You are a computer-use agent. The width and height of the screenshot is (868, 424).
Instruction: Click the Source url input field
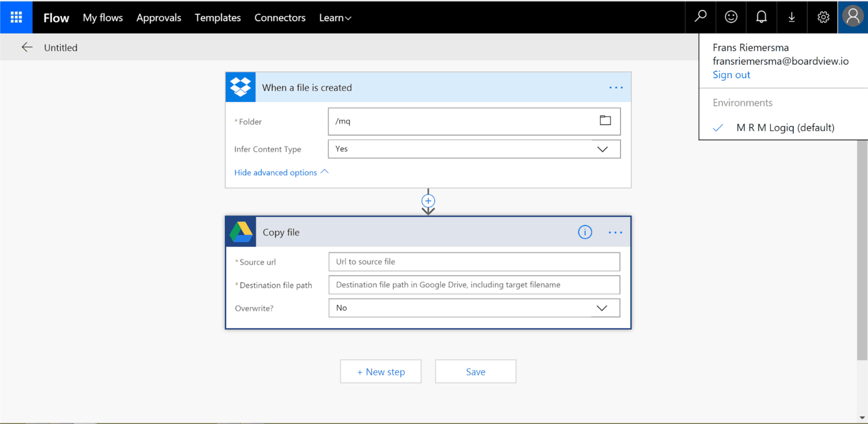pos(474,262)
